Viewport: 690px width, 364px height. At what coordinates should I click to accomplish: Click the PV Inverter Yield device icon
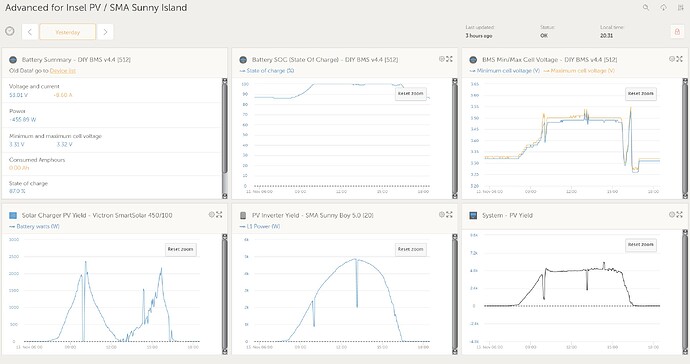pyautogui.click(x=243, y=215)
